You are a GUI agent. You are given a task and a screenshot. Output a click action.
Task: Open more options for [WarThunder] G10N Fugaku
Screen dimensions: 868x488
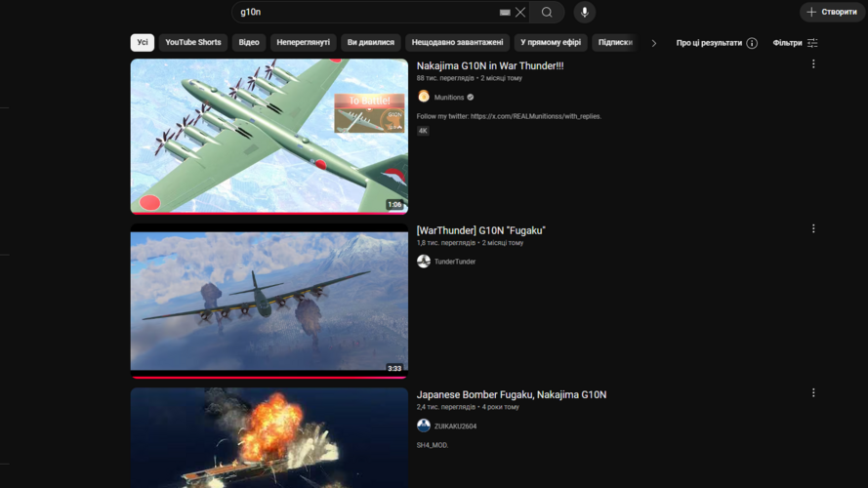(813, 228)
